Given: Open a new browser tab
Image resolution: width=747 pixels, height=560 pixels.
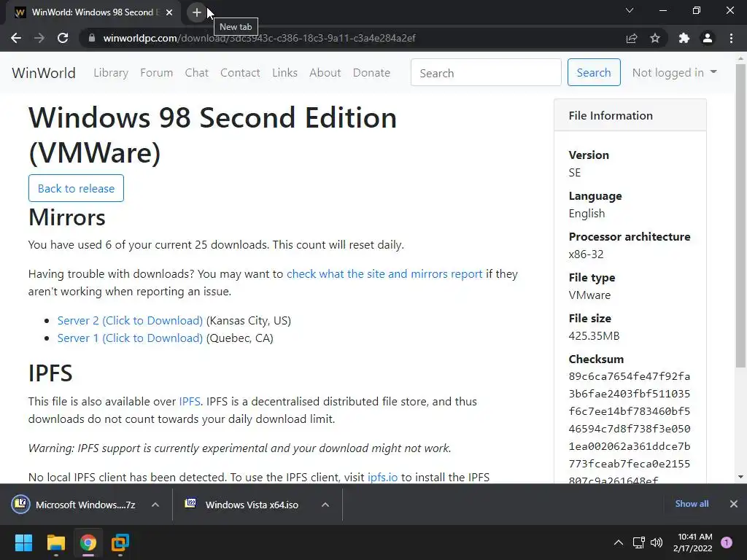Looking at the screenshot, I should 197,12.
